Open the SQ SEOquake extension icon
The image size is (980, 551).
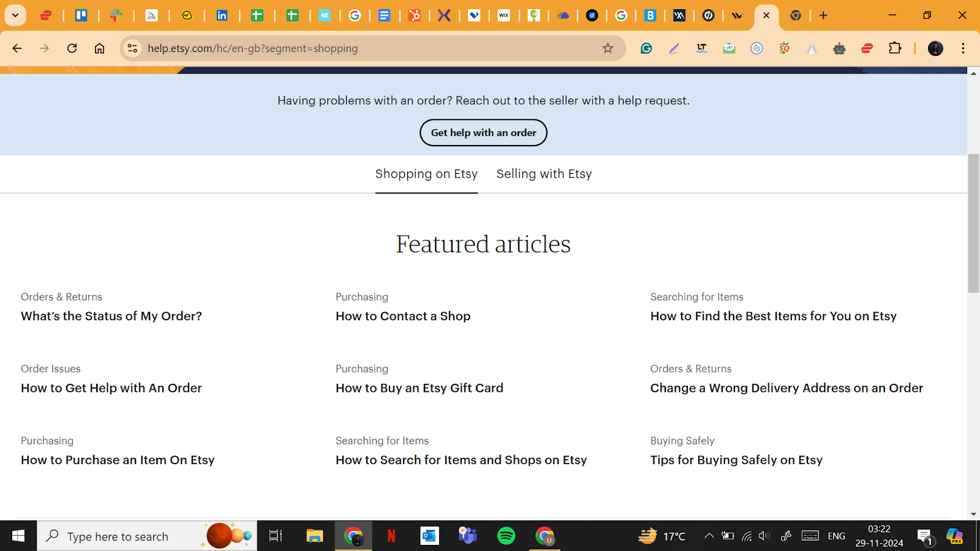[x=784, y=48]
